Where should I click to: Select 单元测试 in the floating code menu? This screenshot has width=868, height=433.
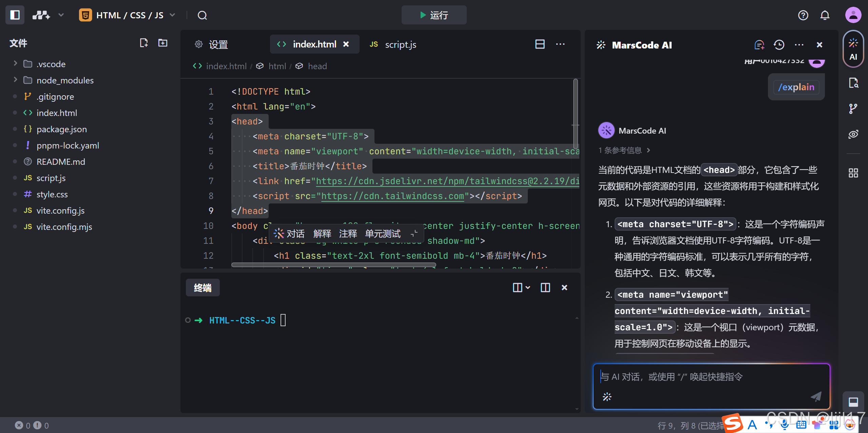pos(382,233)
